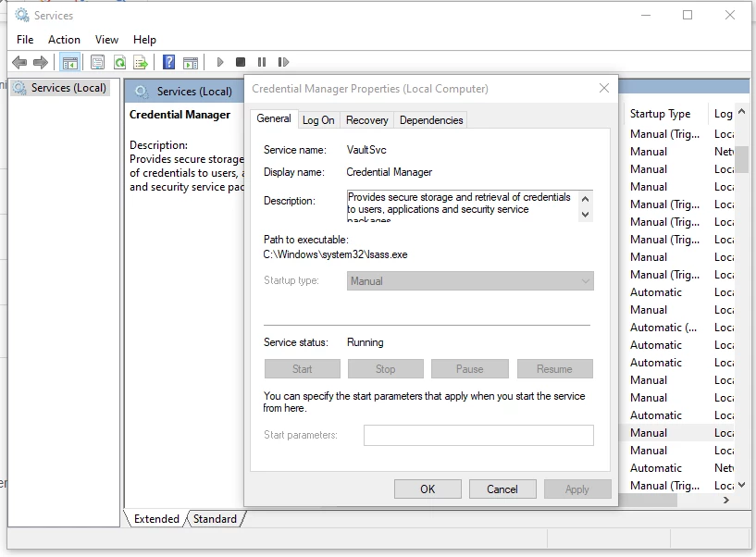
Task: Open Properties toolbar icon with sheet
Action: pyautogui.click(x=97, y=62)
